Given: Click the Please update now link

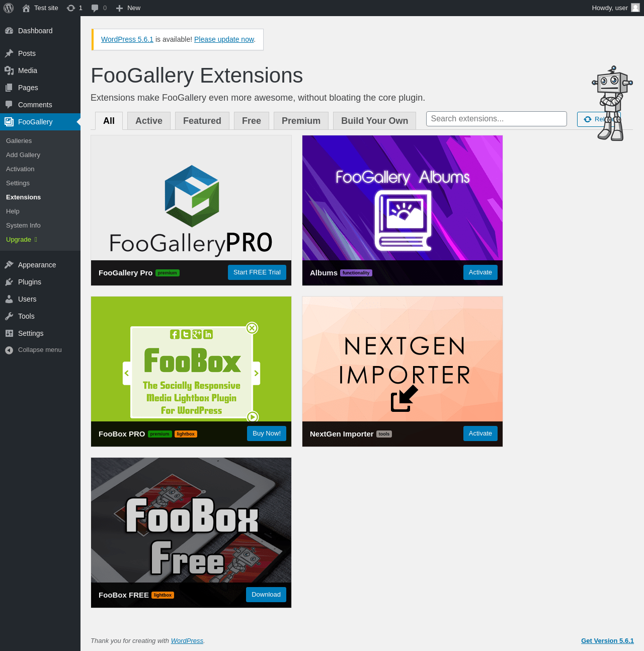Looking at the screenshot, I should (x=224, y=39).
